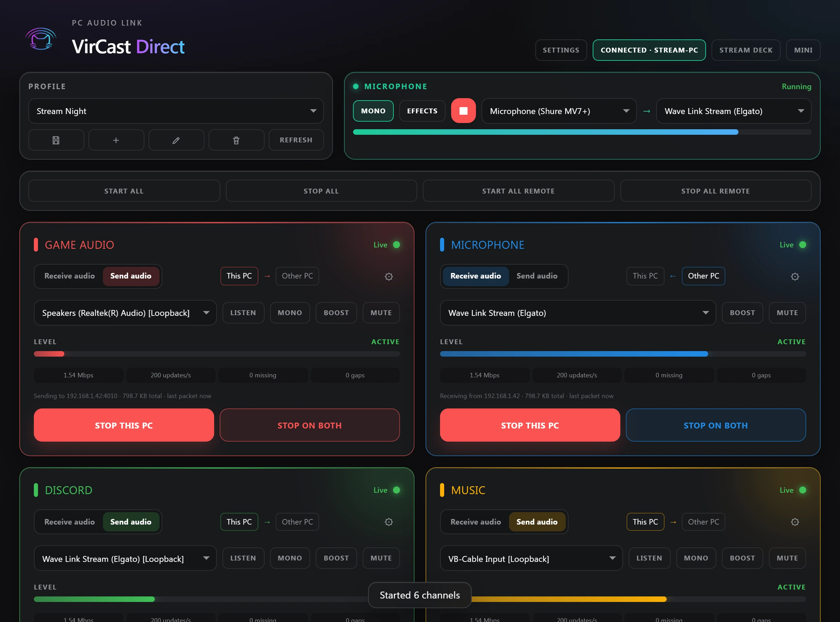
Task: Save the current profile with disk icon
Action: (x=56, y=140)
